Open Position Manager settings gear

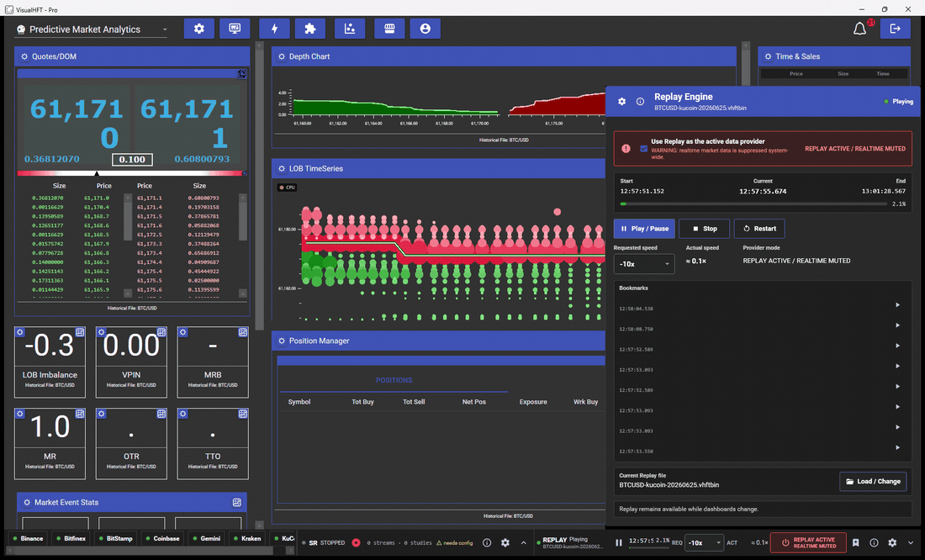coord(282,341)
